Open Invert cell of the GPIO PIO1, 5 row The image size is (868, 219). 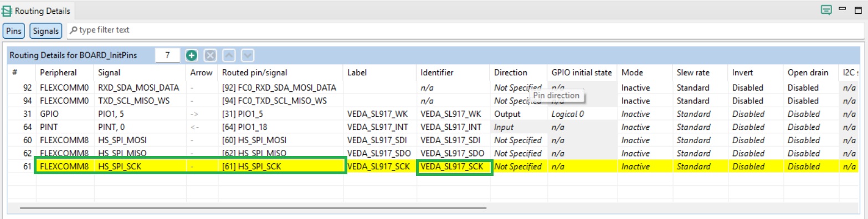[x=756, y=114]
